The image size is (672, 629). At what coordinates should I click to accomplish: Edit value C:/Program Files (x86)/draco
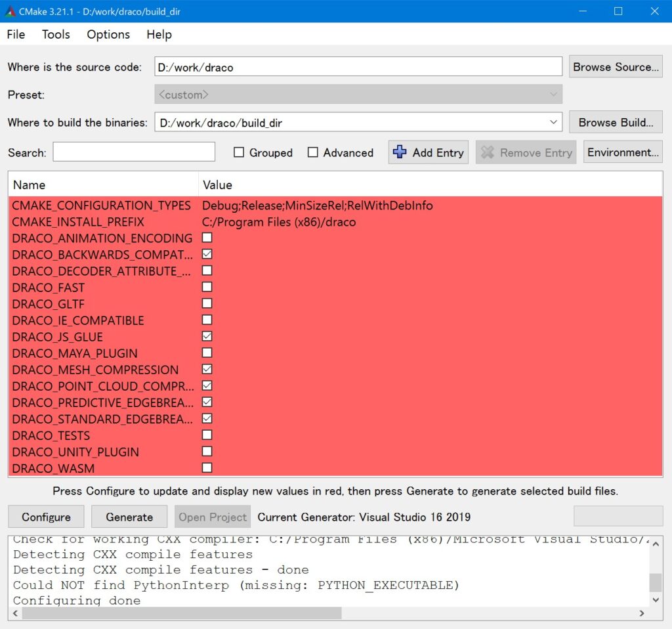pos(278,222)
